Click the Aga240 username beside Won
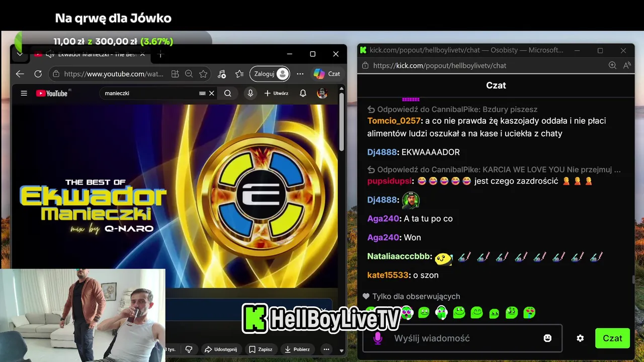The width and height of the screenshot is (644, 362). 383,237
